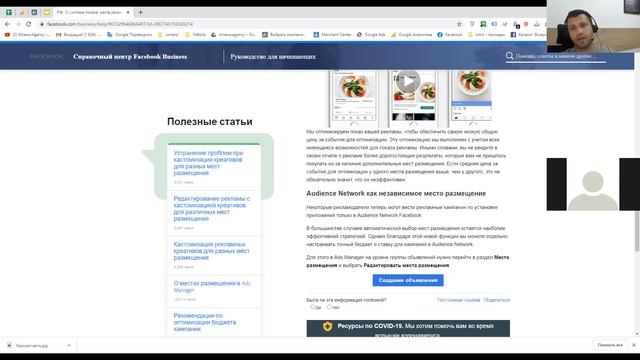
Task: Click the participant avatar placeholder tile
Action: (593, 184)
